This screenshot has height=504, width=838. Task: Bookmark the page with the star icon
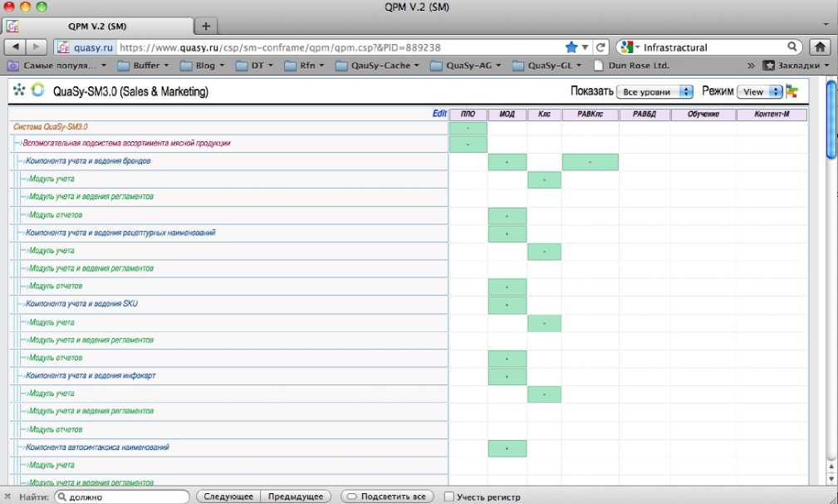click(x=571, y=47)
